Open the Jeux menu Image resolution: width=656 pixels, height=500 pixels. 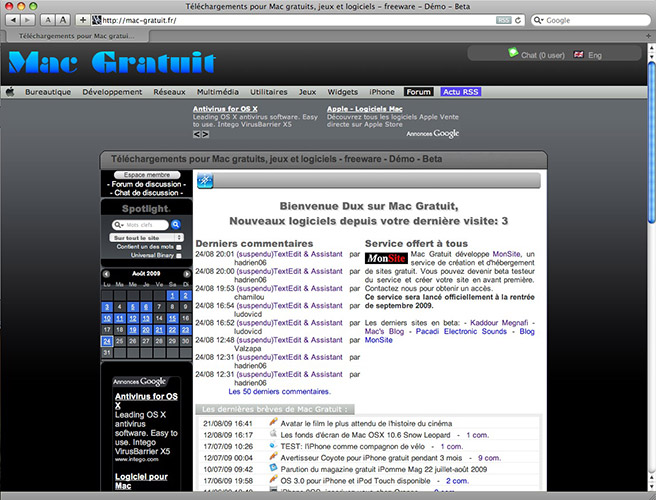[x=307, y=92]
